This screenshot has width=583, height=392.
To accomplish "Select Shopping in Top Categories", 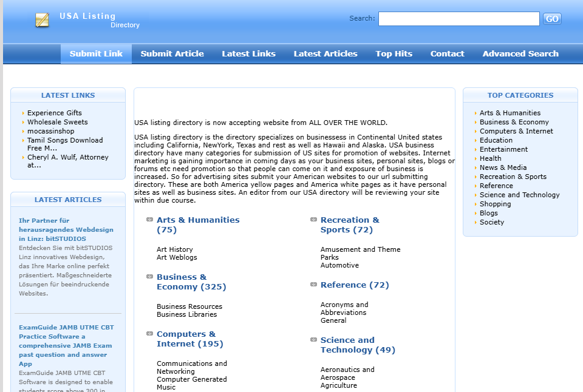I will tap(496, 204).
